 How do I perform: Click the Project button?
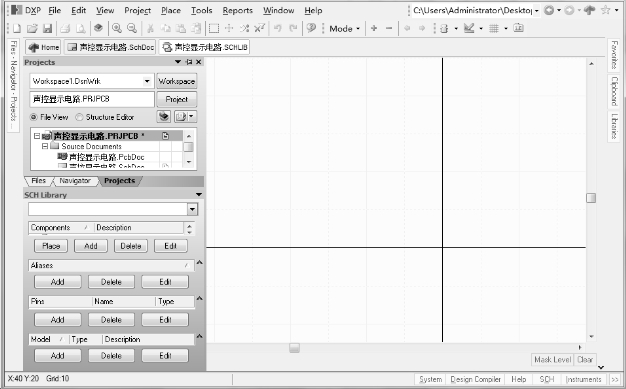point(176,99)
